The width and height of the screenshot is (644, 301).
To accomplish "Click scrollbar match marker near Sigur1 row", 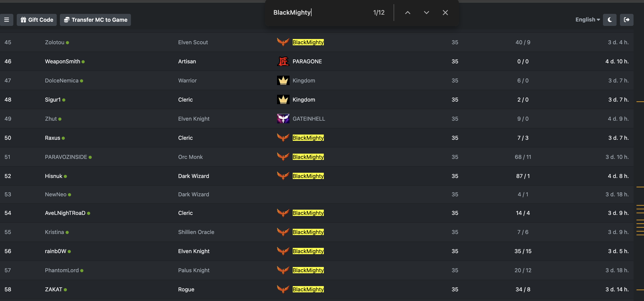I will pyautogui.click(x=640, y=102).
